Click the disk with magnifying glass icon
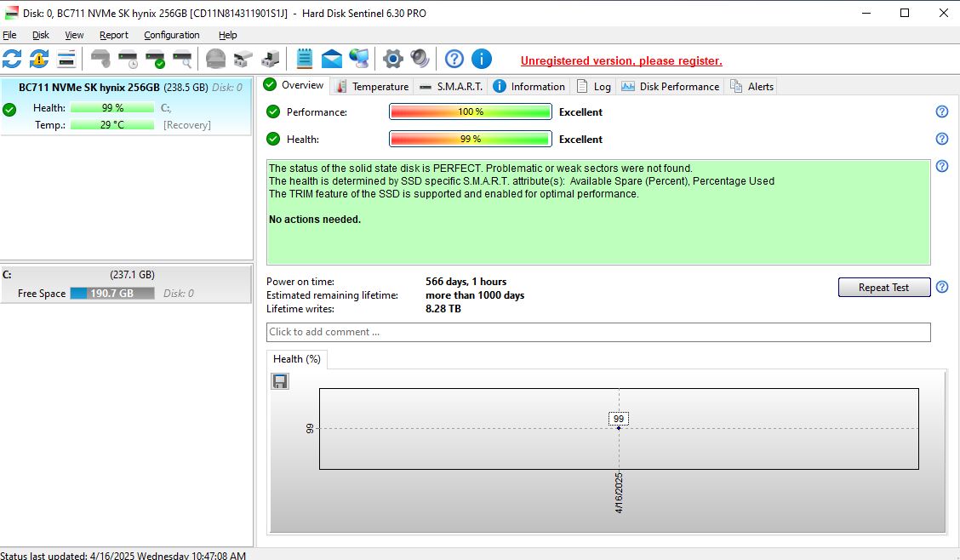The image size is (960, 560). pos(182,59)
